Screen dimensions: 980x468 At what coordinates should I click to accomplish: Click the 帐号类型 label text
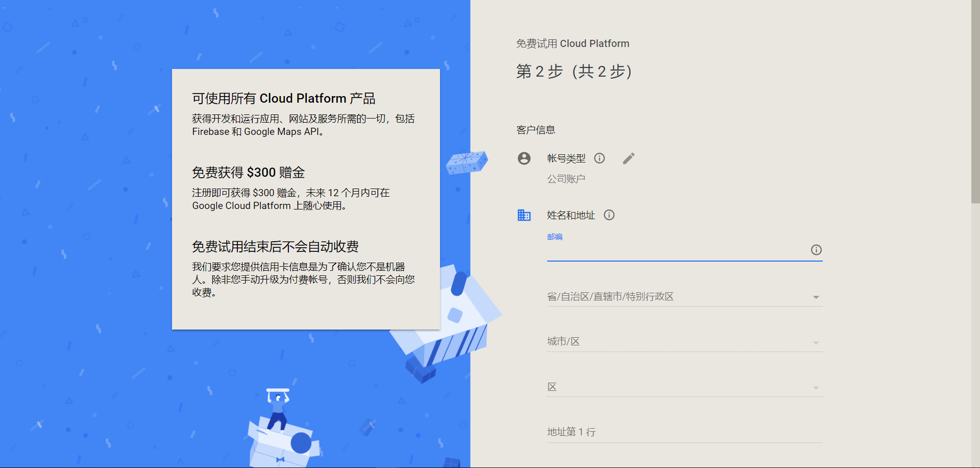tap(566, 158)
